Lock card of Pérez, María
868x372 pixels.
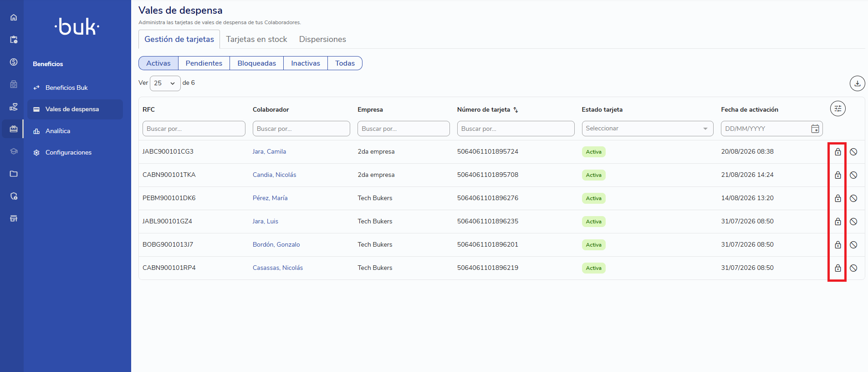tap(837, 198)
